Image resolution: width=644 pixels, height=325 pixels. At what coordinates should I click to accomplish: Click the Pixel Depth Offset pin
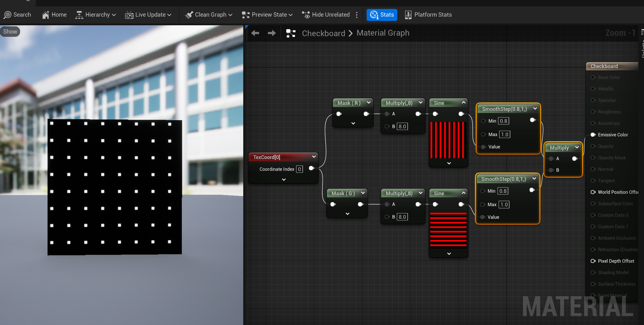(593, 261)
